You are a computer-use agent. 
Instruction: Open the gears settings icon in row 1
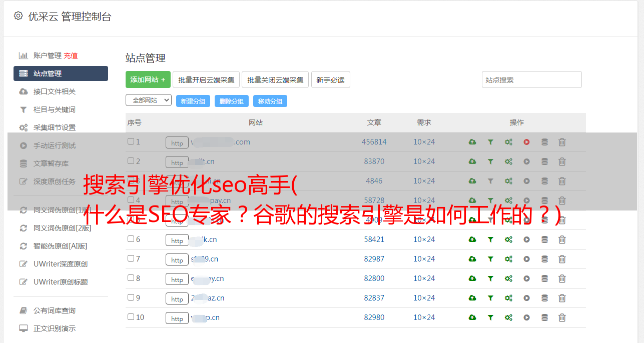508,142
